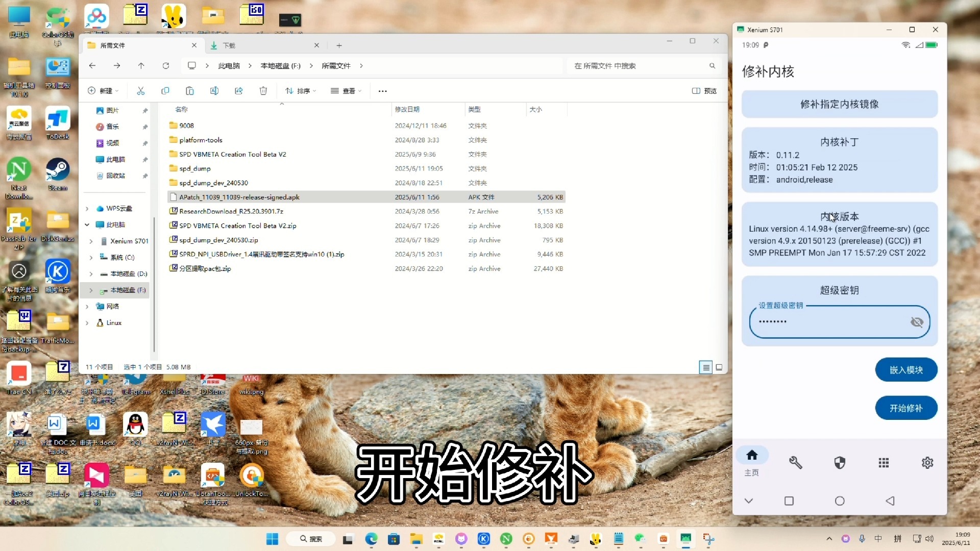Viewport: 980px width, 551px height.
Task: Open the 查看 view dropdown
Action: coord(346,91)
